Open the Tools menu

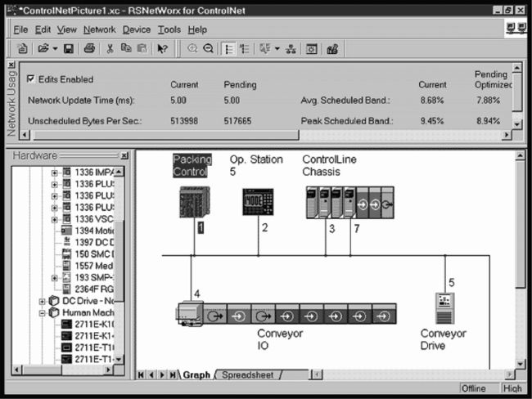(169, 29)
